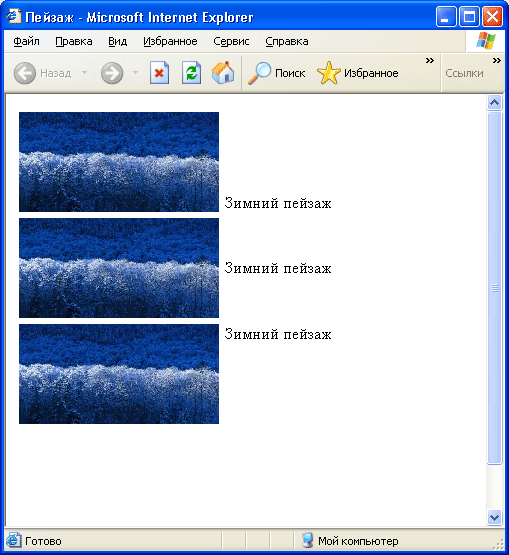
Task: Click the vertical scrollbar thumb
Action: pos(494,288)
